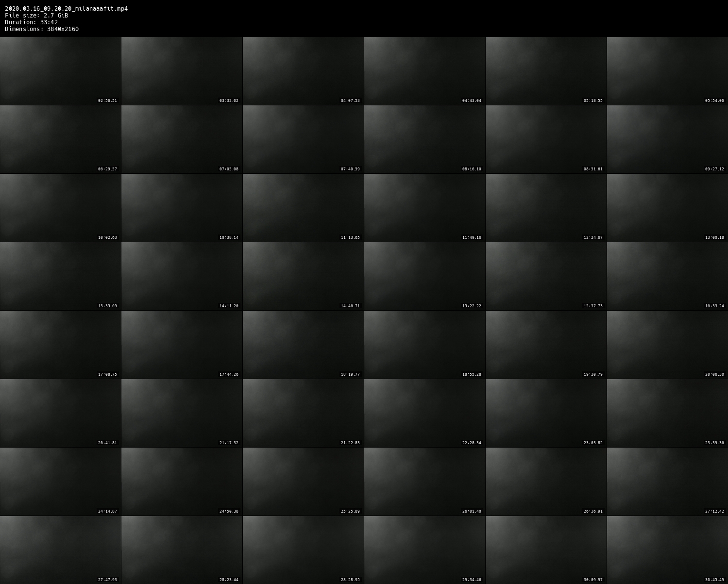Open the frame thumbnail at 13:35.69
Screen dimensions: 728x584
pyautogui.click(x=60, y=276)
